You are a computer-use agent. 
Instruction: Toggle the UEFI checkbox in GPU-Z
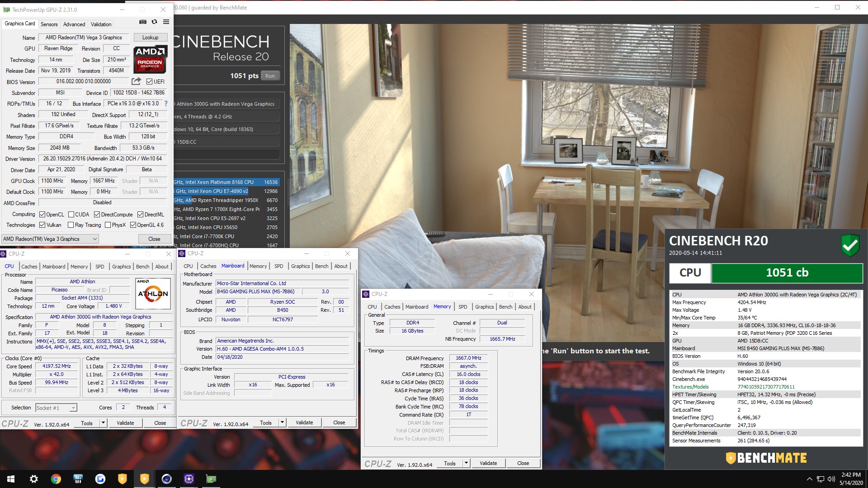click(x=149, y=82)
